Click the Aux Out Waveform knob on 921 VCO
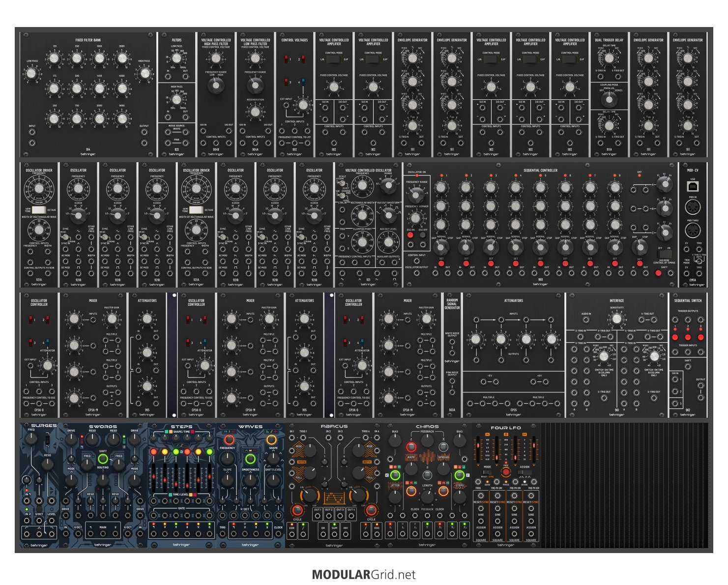The height and width of the screenshot is (585, 728). (x=388, y=215)
